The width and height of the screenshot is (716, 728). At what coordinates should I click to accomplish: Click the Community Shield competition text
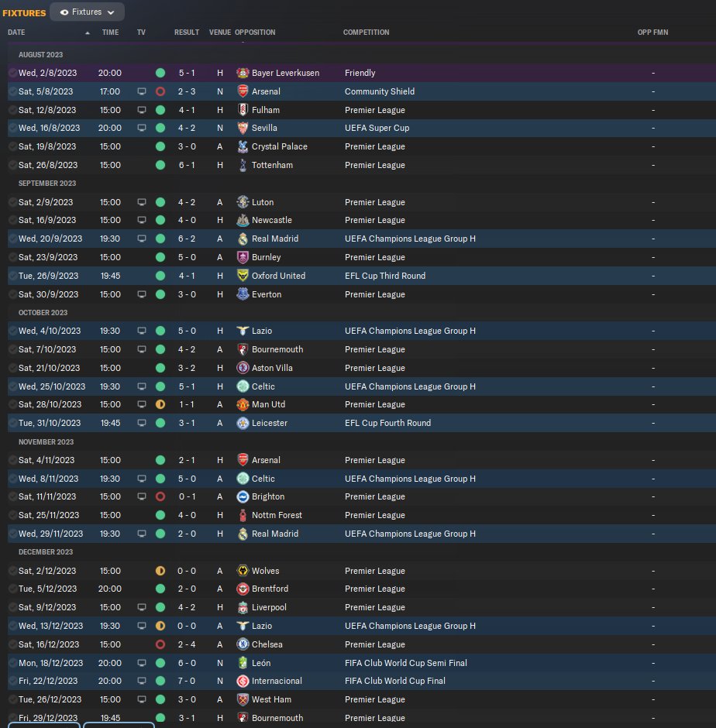pos(380,91)
